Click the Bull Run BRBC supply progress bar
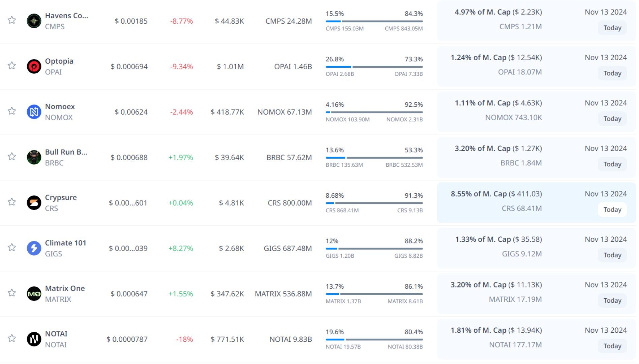The height and width of the screenshot is (364, 639). click(374, 158)
